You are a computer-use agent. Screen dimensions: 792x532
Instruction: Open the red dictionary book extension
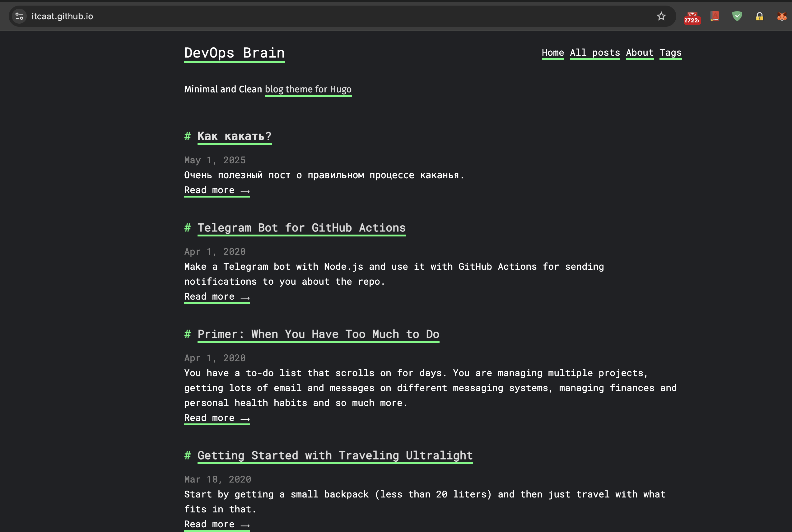[x=715, y=16]
